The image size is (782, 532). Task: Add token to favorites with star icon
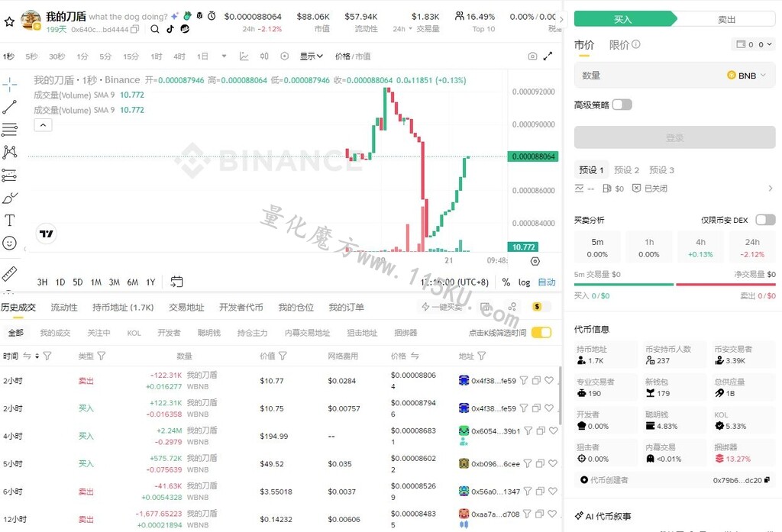9,22
